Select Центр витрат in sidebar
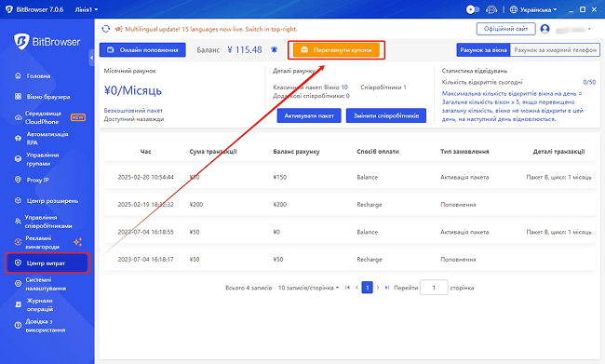The image size is (605, 364). 47,263
